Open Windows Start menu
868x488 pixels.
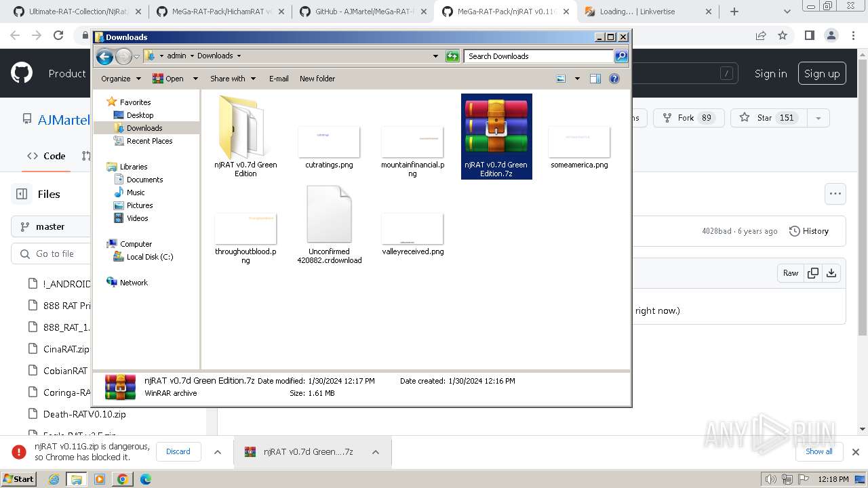click(x=18, y=479)
